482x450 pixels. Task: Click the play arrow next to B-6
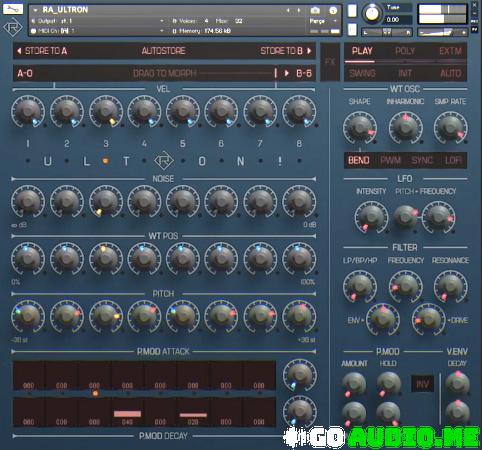(287, 73)
